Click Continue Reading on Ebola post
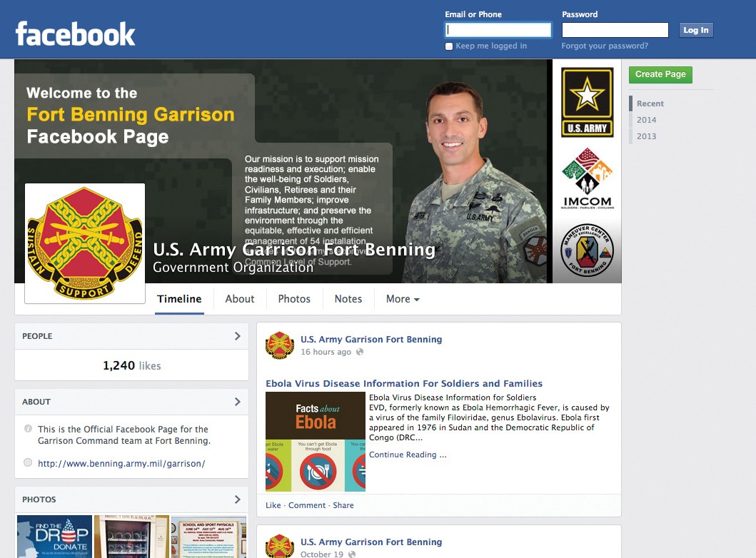 point(408,455)
